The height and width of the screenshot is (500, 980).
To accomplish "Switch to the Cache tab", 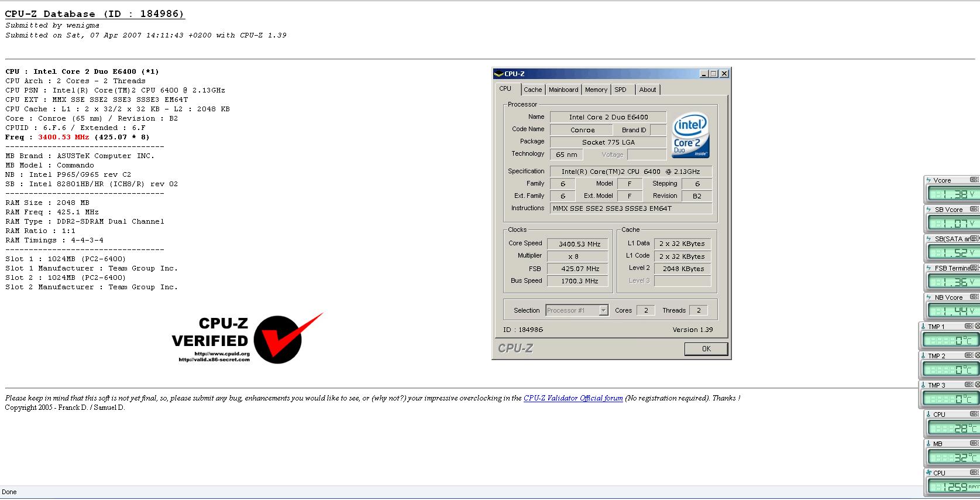I will [x=532, y=90].
